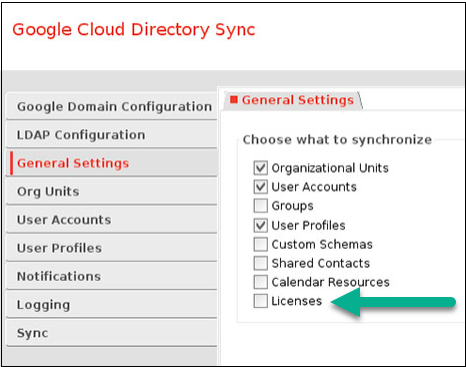Open the LDAP Configuration section
This screenshot has height=367, width=466.
112,135
